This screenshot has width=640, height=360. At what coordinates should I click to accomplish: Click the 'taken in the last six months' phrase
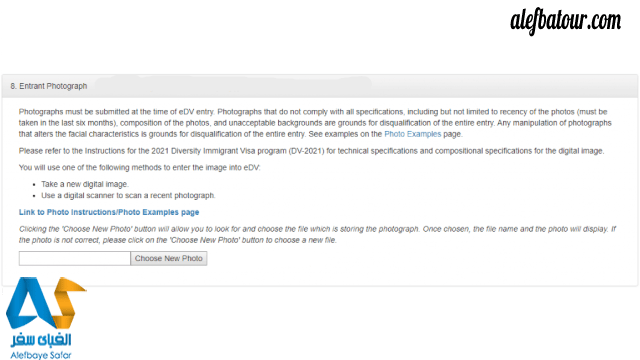tap(67, 123)
